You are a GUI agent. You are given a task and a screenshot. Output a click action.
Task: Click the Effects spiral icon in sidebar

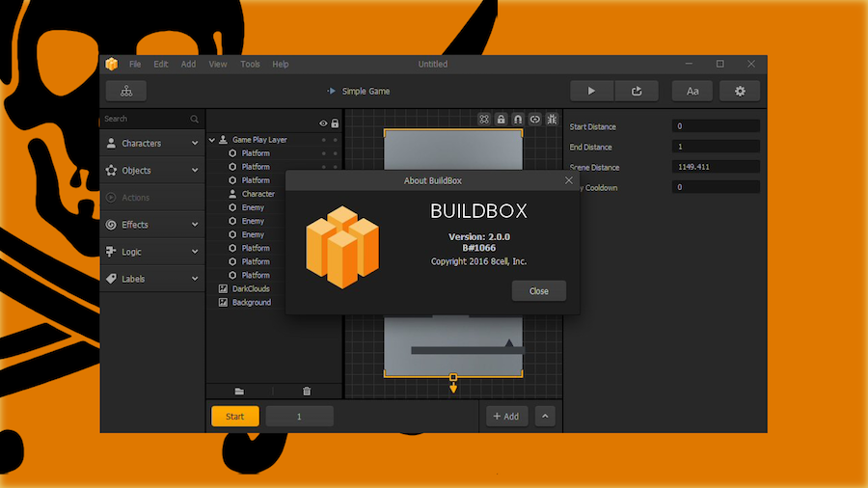(x=111, y=225)
